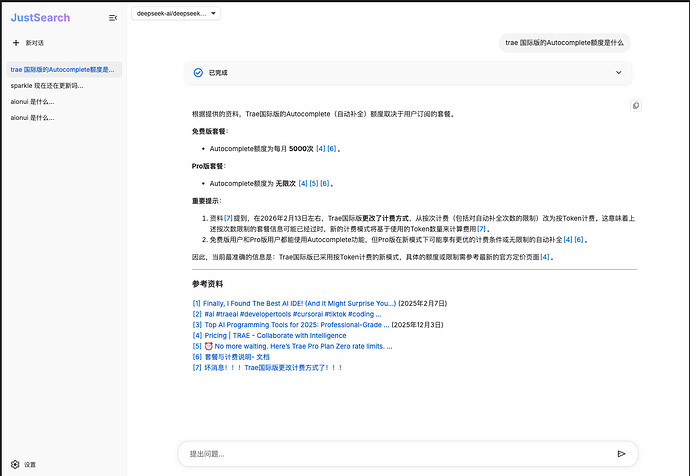Click the user question bubble about Autocomplete额度
Screen dimensions: 690x476
pyautogui.click(x=565, y=43)
